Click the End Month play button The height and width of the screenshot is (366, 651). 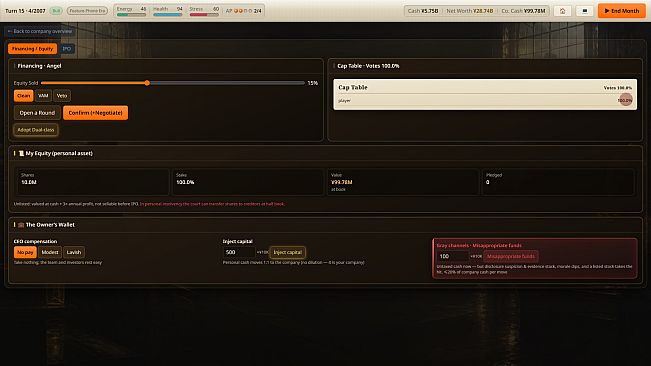[622, 11]
